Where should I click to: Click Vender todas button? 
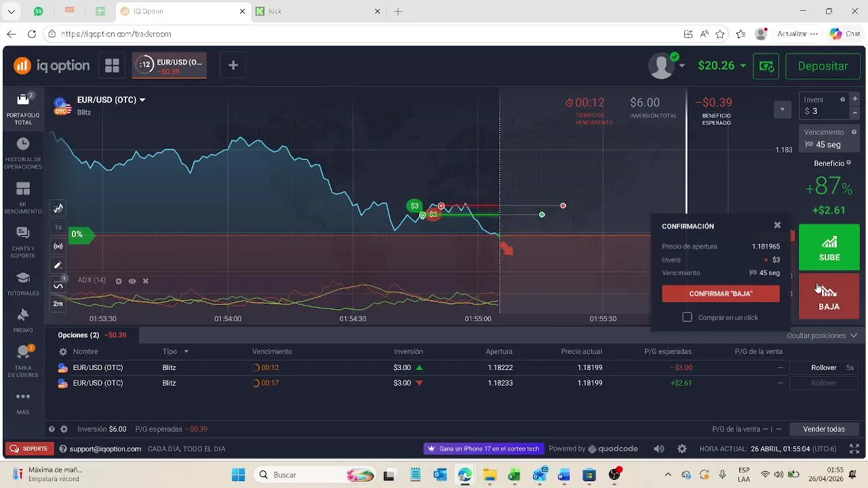[x=824, y=429]
